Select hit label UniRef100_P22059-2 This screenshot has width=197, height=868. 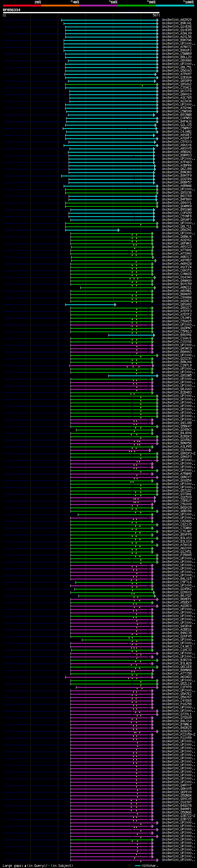179,734
